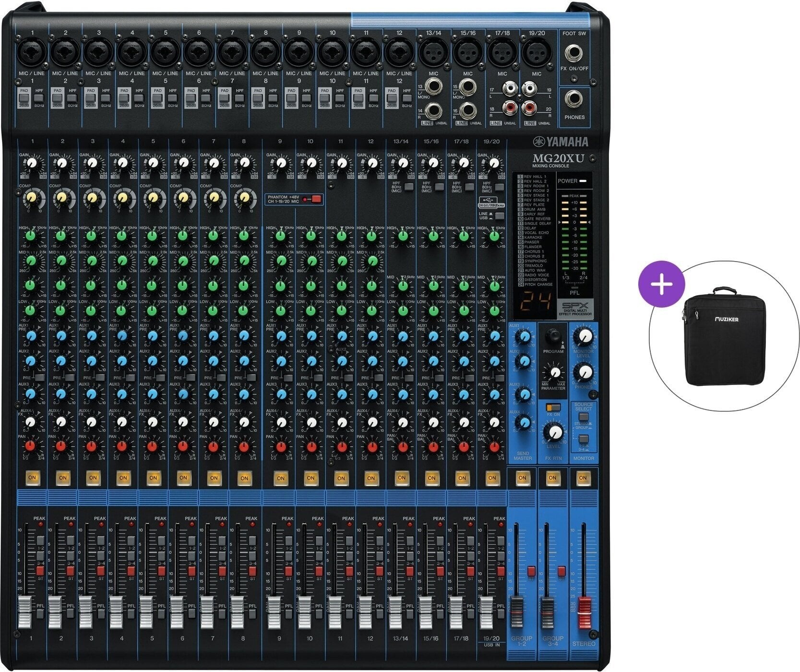Viewport: 800px width, 672px height.
Task: Click the 19/20 XLR MIC input
Action: (x=537, y=52)
